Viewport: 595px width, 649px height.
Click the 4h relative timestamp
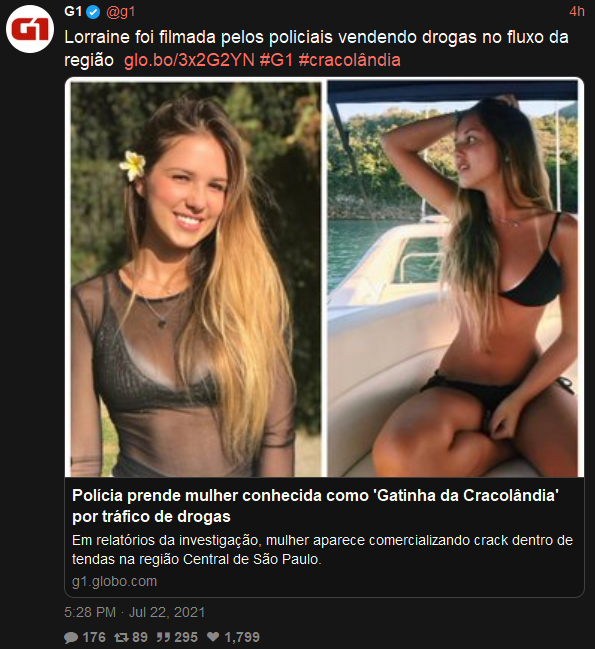coord(577,12)
